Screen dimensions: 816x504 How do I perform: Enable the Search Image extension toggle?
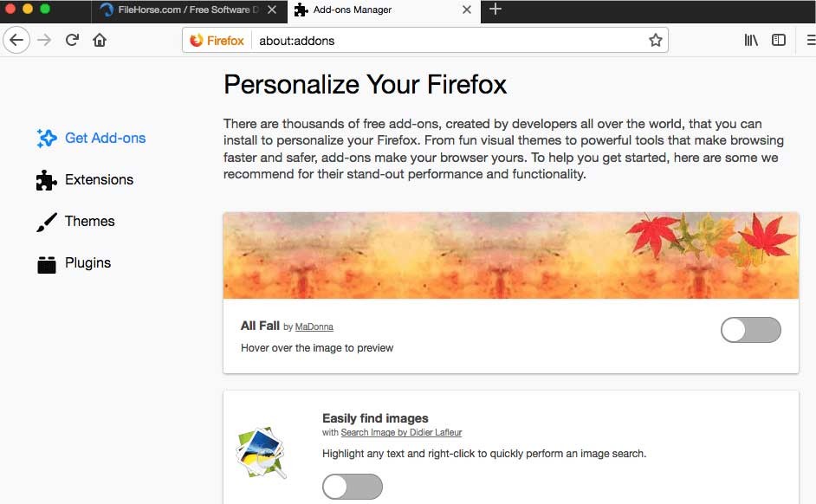pos(352,487)
